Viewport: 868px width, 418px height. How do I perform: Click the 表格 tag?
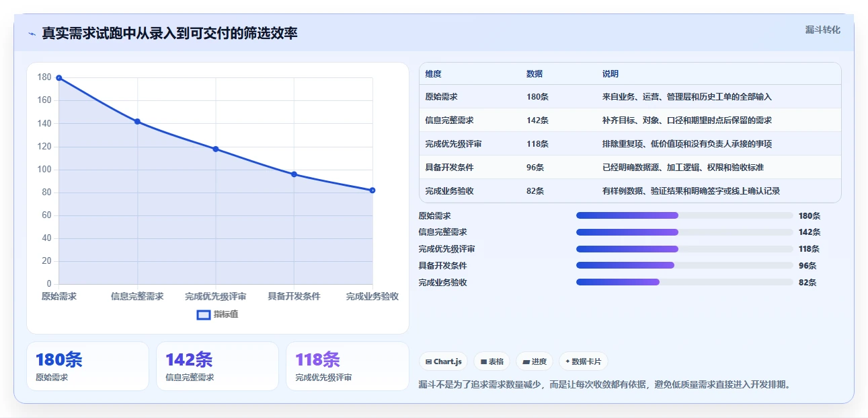[492, 361]
